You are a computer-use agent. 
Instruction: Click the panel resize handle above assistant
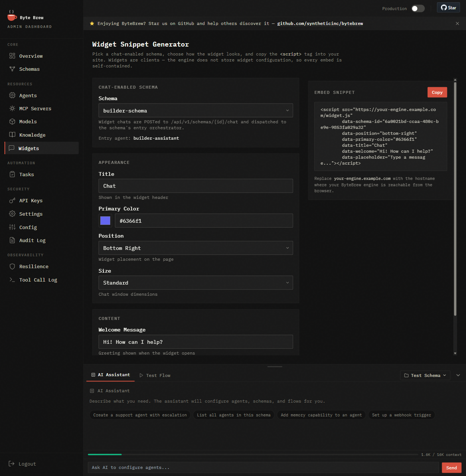pos(275,366)
